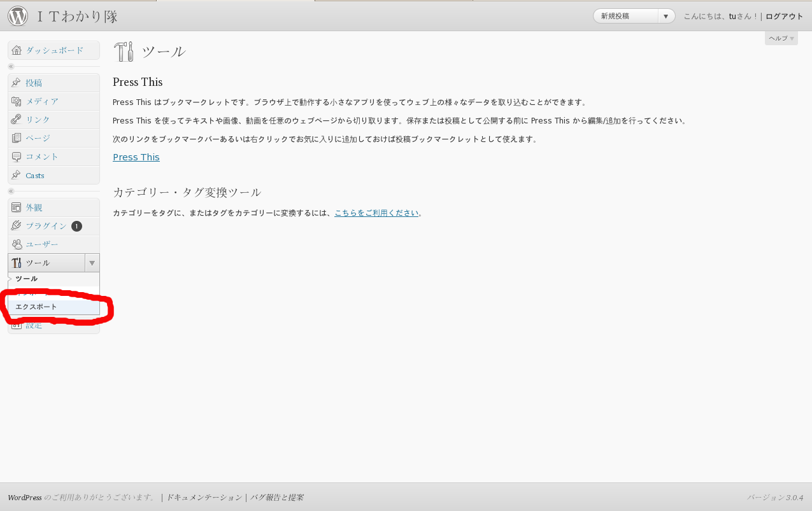812x511 pixels.
Task: Click the ユーザー users icon
Action: tap(17, 244)
